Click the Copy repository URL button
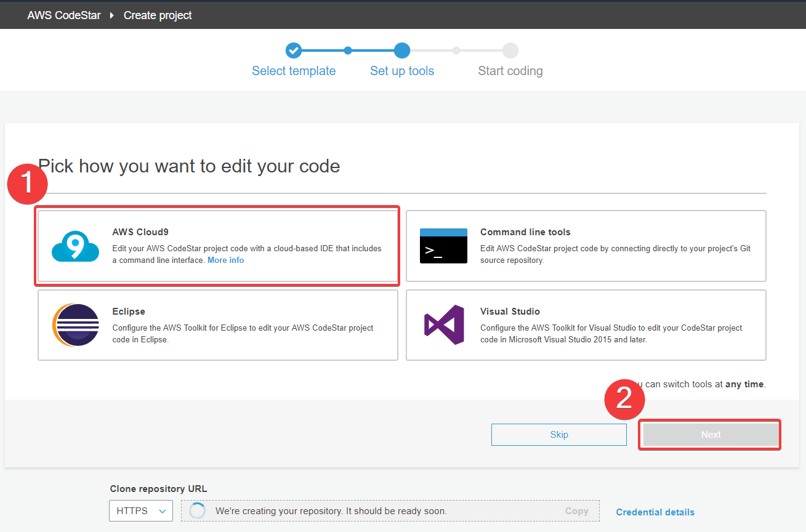 [577, 511]
